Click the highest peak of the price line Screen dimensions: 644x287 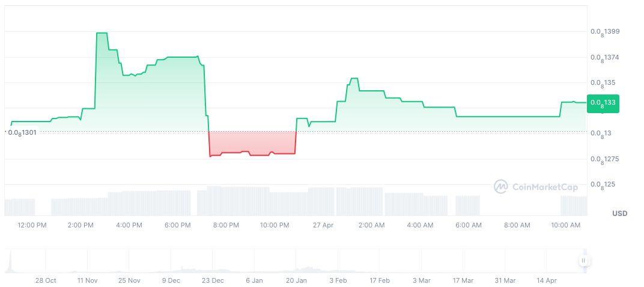tap(102, 33)
